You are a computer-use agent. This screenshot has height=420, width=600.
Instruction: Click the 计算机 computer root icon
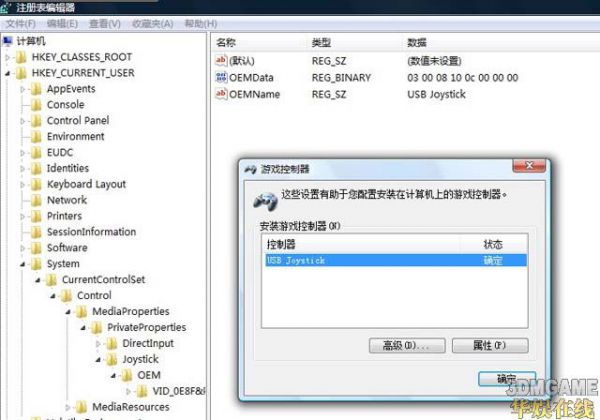(x=8, y=41)
